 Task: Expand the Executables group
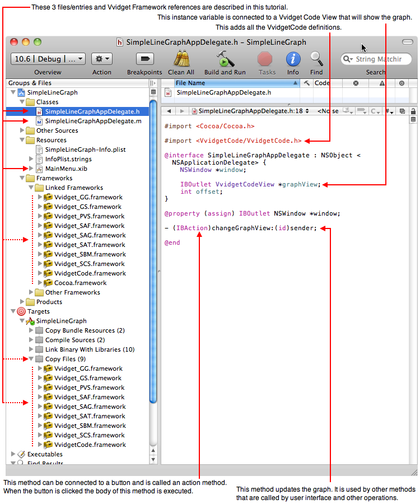tap(13, 454)
